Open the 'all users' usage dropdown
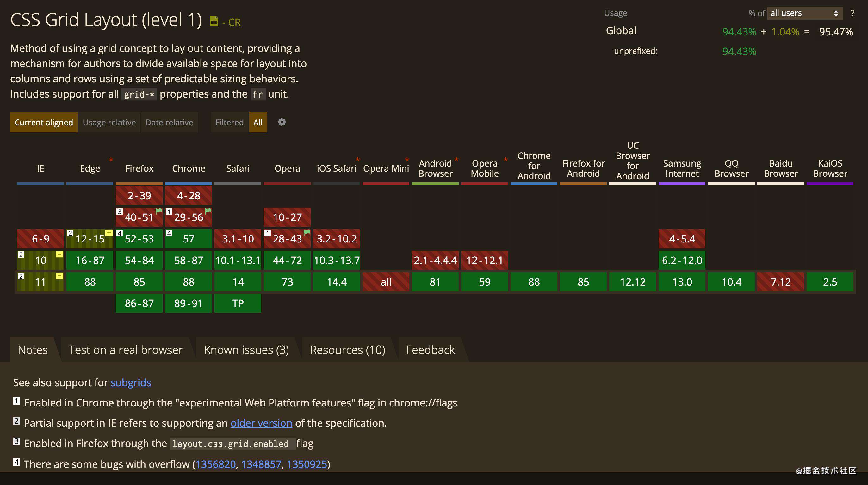The height and width of the screenshot is (485, 868). tap(805, 13)
